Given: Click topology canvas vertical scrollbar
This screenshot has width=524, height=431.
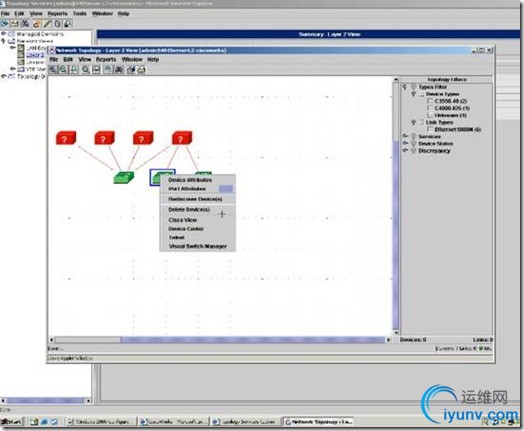Looking at the screenshot, I should click(396, 206).
